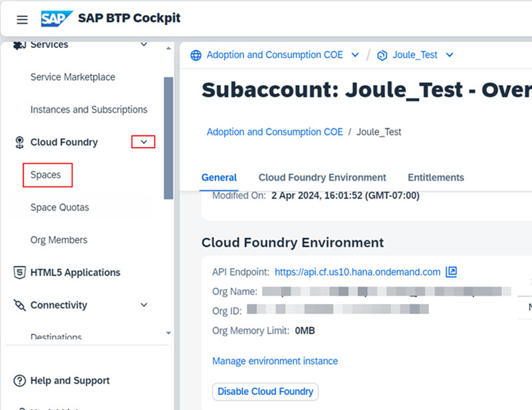Open the Adoption and Consumption COE dropdown arrow
Viewport: 532px width, 410px height.
355,55
